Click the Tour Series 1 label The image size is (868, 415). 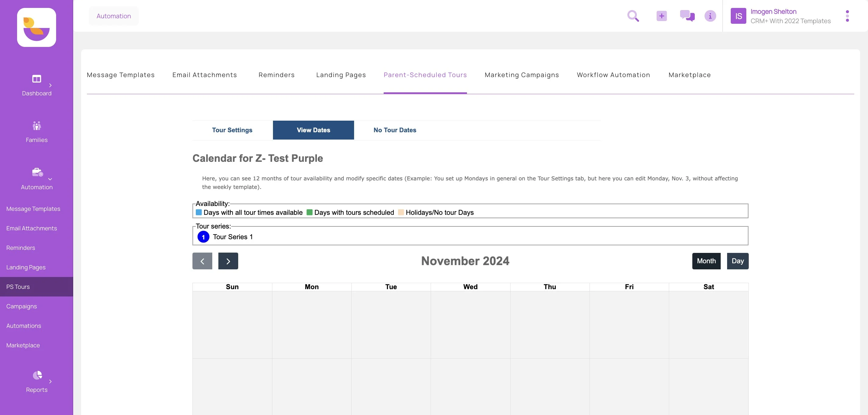tap(232, 237)
